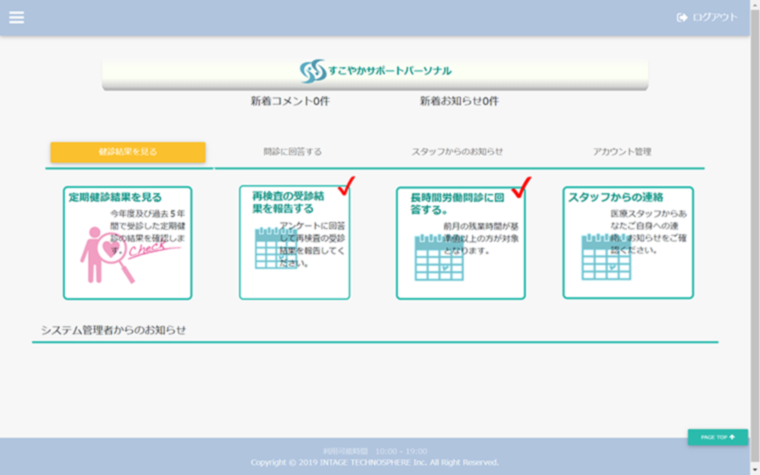Screen dimensions: 760x475
Task: Click red checkmark on 長時間労働問診 card
Action: pyautogui.click(x=520, y=187)
